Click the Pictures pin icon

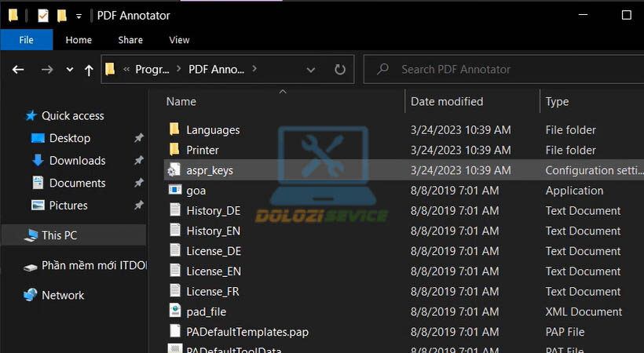pyautogui.click(x=139, y=206)
